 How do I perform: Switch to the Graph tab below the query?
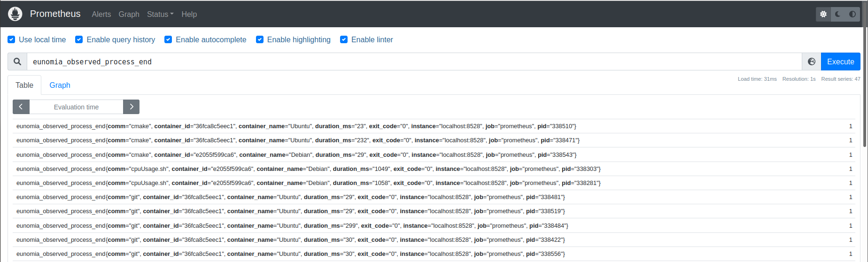point(60,85)
